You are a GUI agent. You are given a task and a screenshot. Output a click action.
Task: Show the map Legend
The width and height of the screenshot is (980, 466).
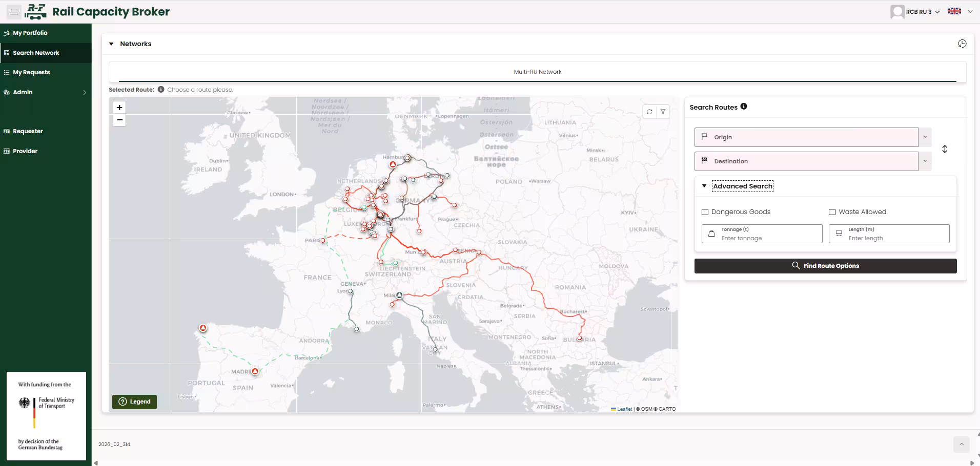pyautogui.click(x=134, y=401)
